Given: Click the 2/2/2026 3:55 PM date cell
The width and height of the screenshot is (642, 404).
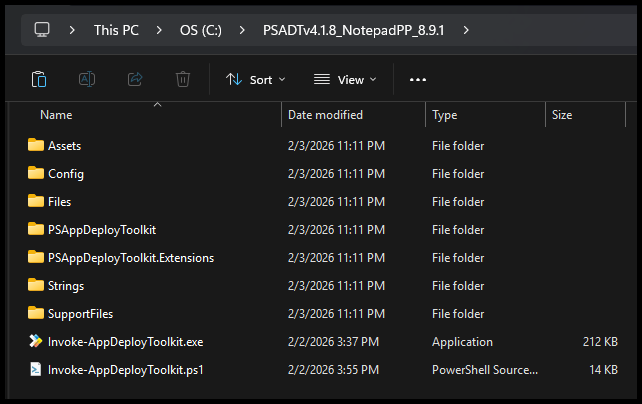Looking at the screenshot, I should [333, 370].
